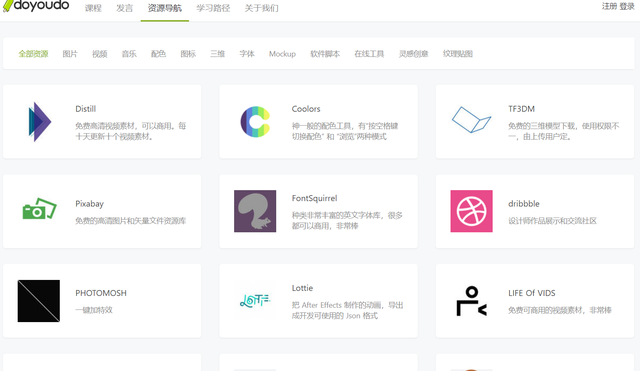The height and width of the screenshot is (371, 640).
Task: Select the 资源导航 navigation tab
Action: (165, 8)
